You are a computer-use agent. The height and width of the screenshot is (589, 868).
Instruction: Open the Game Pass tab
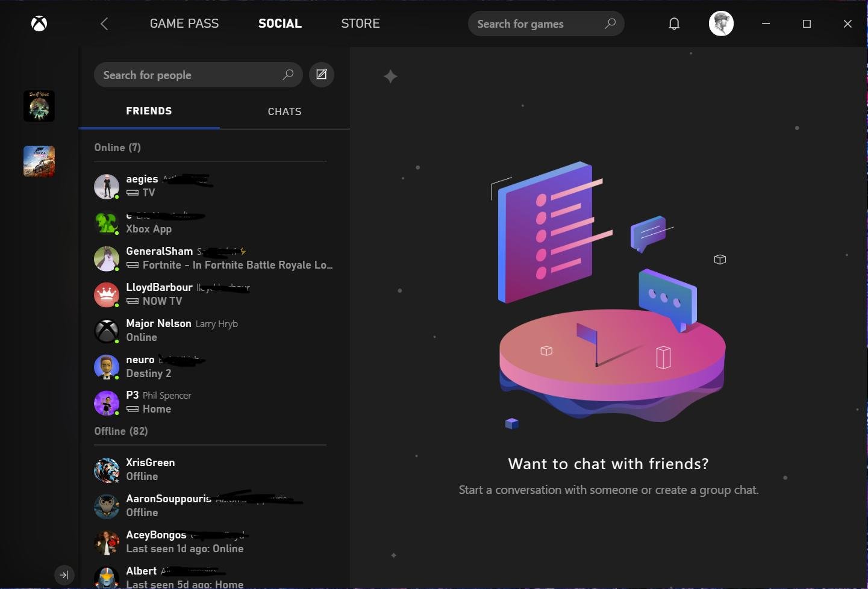184,23
